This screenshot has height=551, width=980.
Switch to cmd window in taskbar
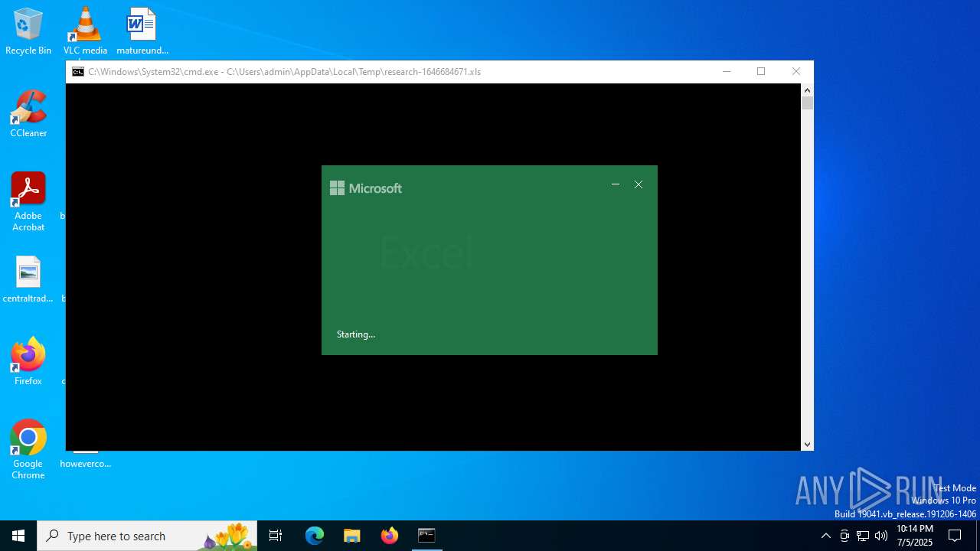coord(426,536)
